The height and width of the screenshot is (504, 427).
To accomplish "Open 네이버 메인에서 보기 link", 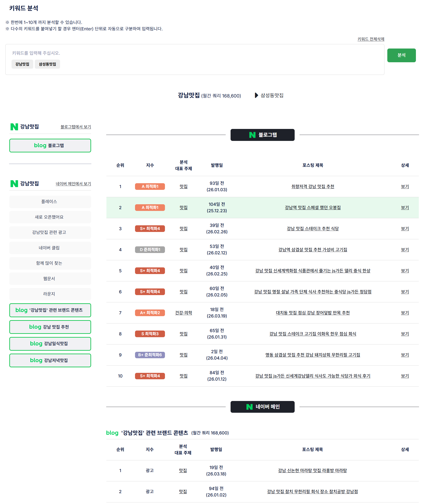I will pos(73,184).
